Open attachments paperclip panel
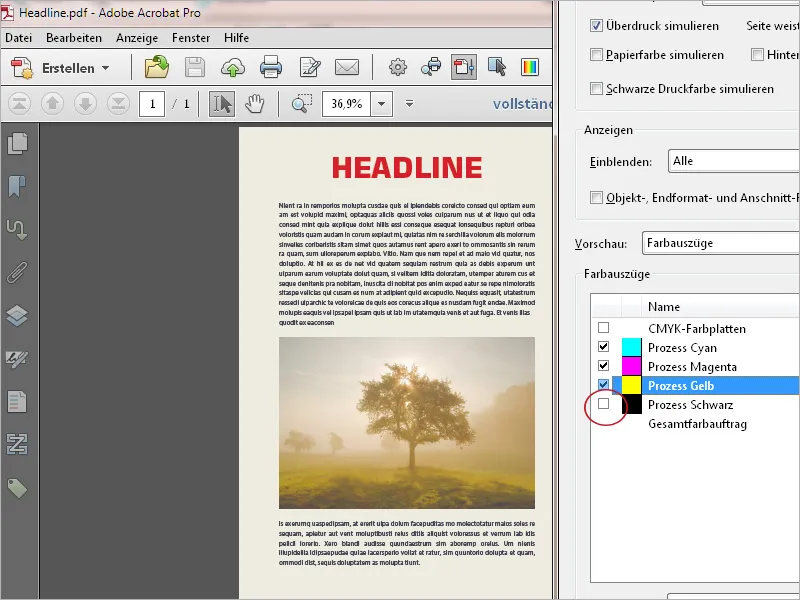The image size is (800, 600). pyautogui.click(x=17, y=272)
